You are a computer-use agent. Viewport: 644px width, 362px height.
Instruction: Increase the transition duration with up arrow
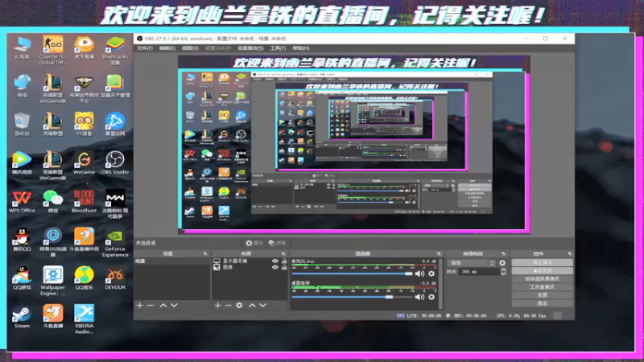[503, 269]
